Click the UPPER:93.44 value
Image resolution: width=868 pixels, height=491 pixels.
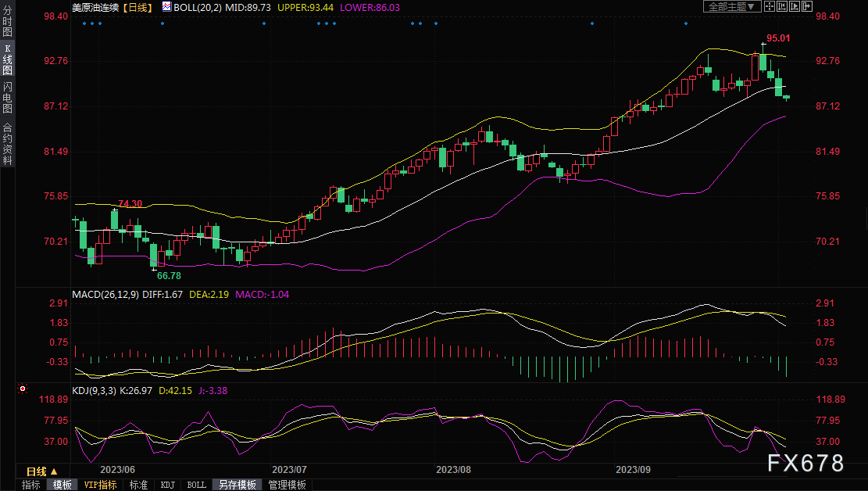(x=305, y=7)
